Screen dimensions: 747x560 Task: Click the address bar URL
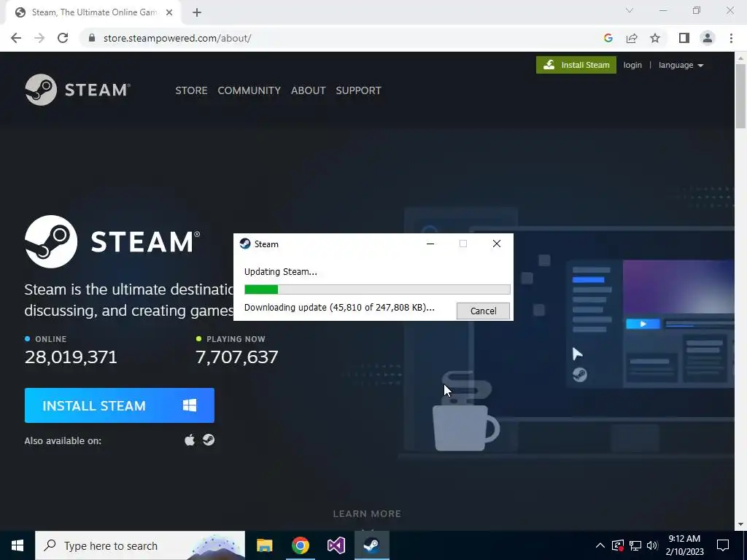click(177, 38)
